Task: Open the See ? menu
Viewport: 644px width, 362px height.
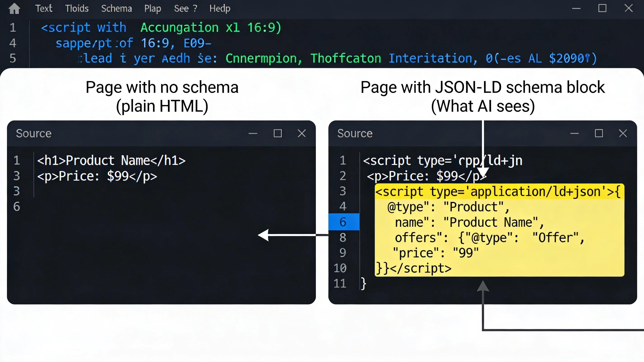Action: (x=185, y=9)
